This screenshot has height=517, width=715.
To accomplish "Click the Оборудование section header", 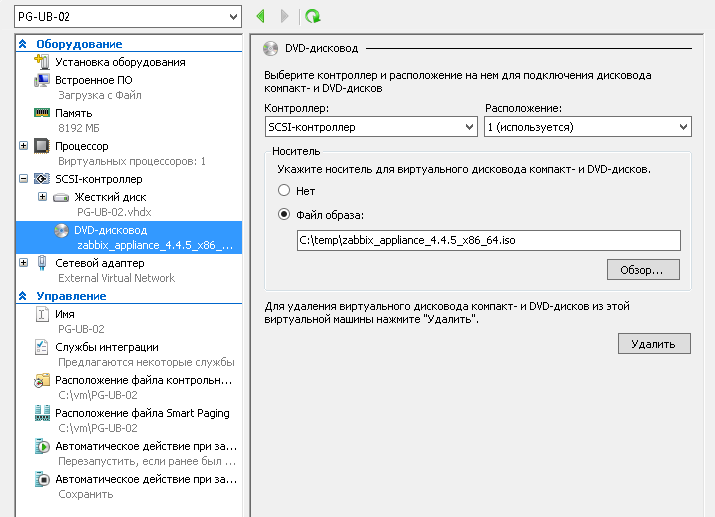I will [x=79, y=44].
